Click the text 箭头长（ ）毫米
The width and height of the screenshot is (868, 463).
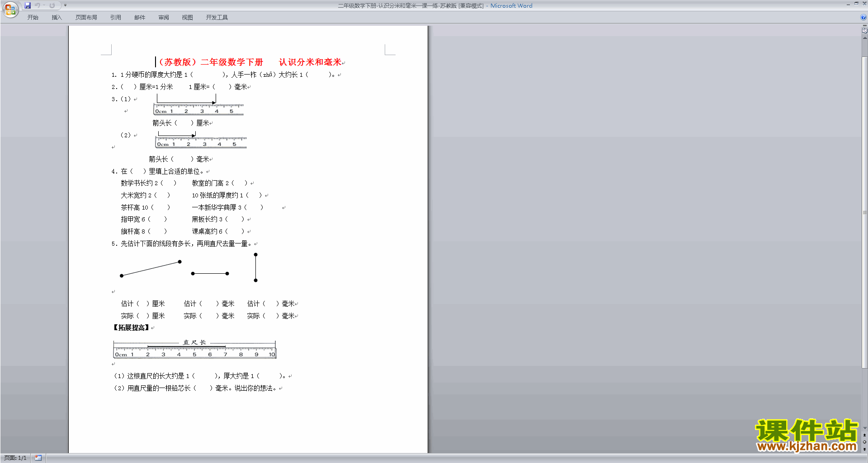click(180, 159)
